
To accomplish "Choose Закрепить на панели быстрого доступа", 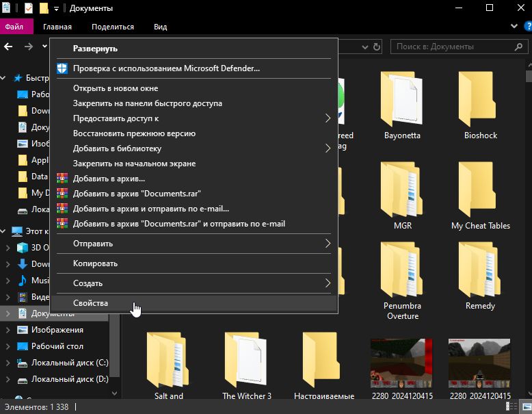I will 194,103.
